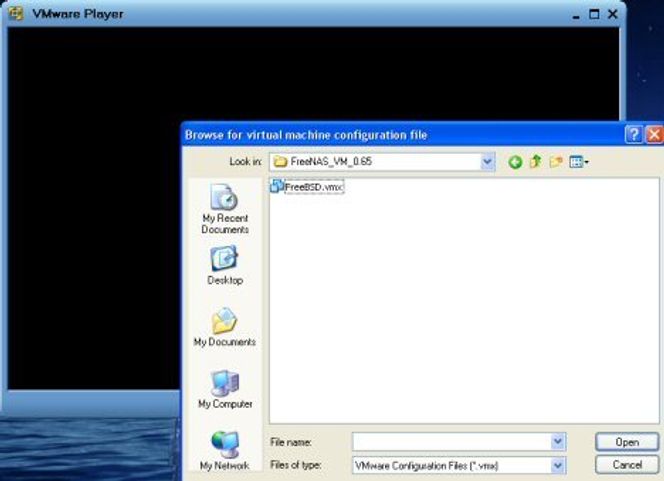The width and height of the screenshot is (664, 481).
Task: Go to My Computer in places bar
Action: [225, 390]
